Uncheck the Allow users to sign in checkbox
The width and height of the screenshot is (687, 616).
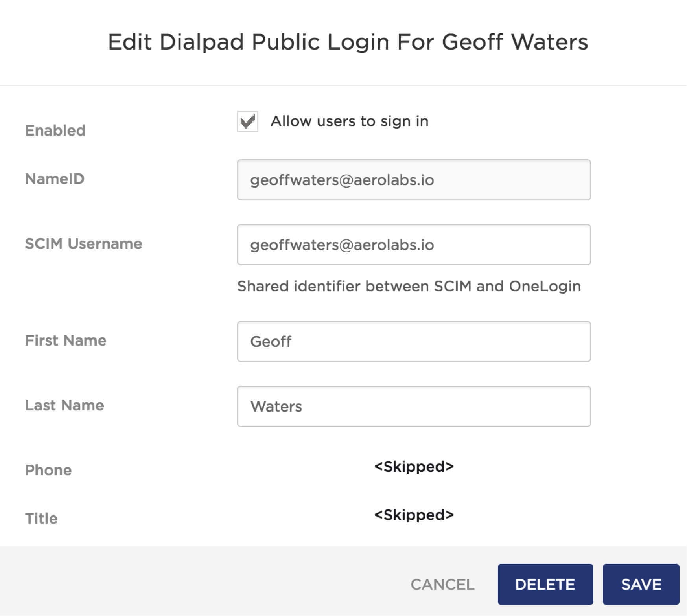[248, 121]
